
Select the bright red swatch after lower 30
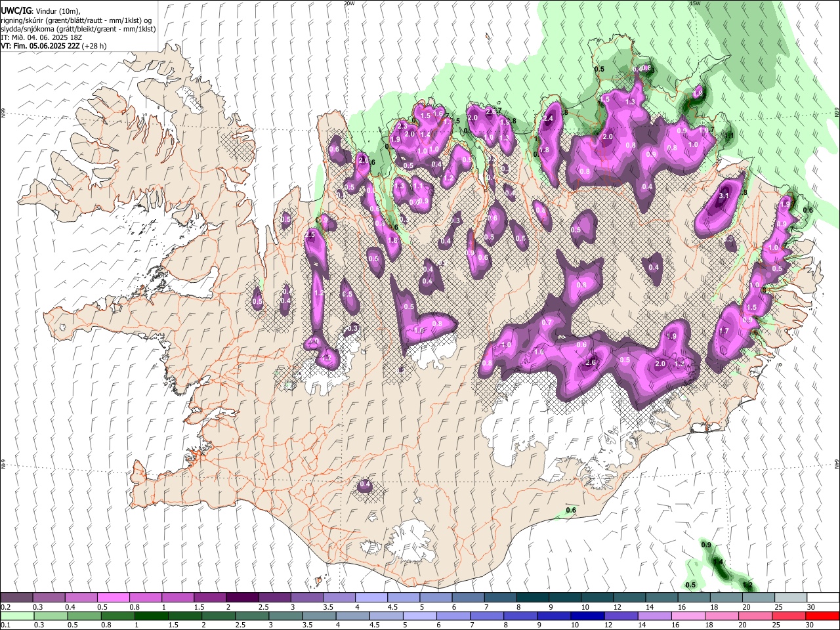[x=823, y=616]
